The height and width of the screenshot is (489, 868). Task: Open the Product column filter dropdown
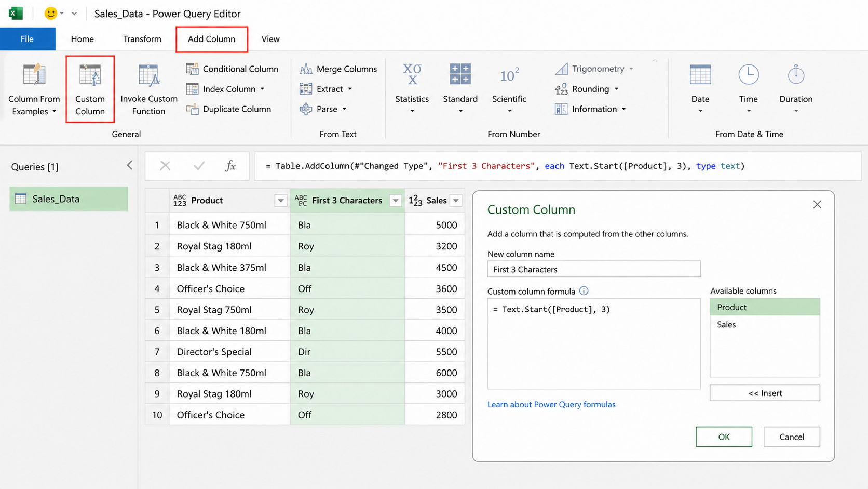tap(281, 201)
